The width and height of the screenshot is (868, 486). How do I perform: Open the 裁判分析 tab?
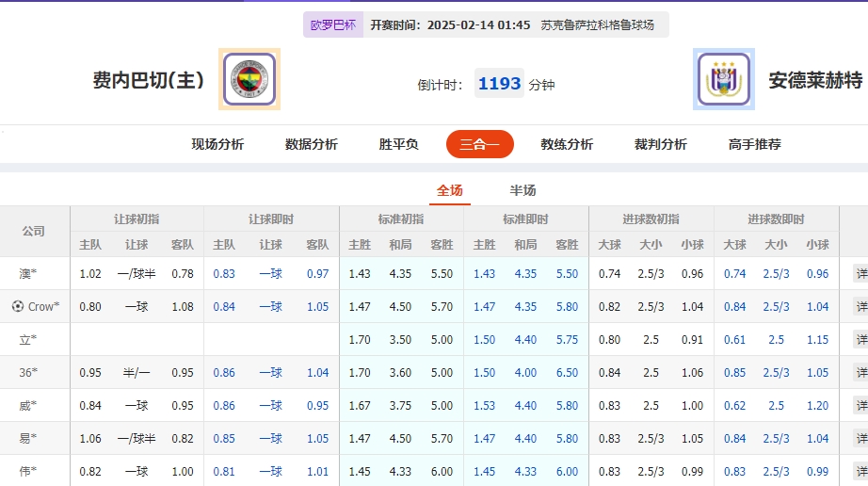click(661, 144)
